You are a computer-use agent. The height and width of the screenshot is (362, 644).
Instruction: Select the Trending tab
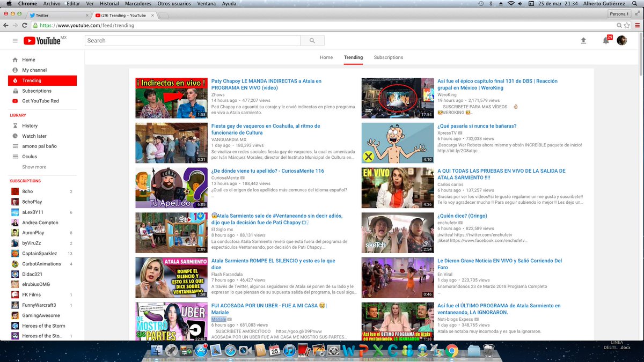353,57
